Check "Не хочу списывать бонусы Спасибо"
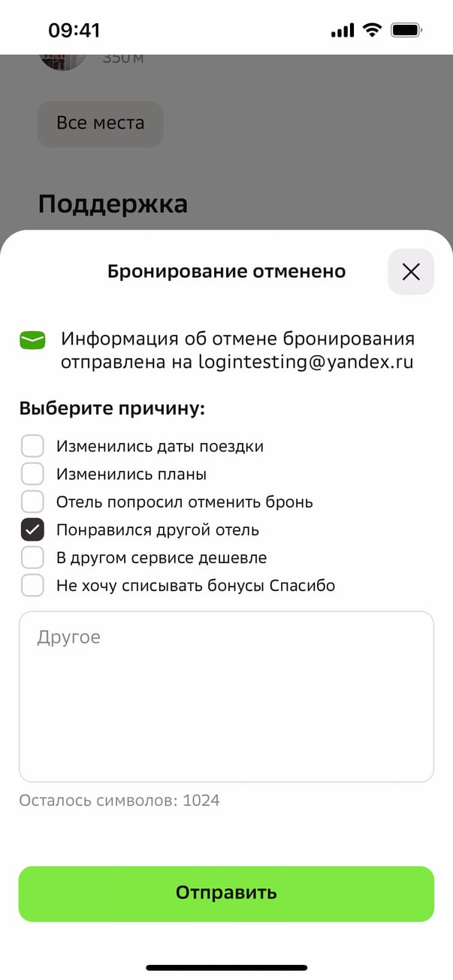Viewport: 453px width, 980px height. click(32, 585)
